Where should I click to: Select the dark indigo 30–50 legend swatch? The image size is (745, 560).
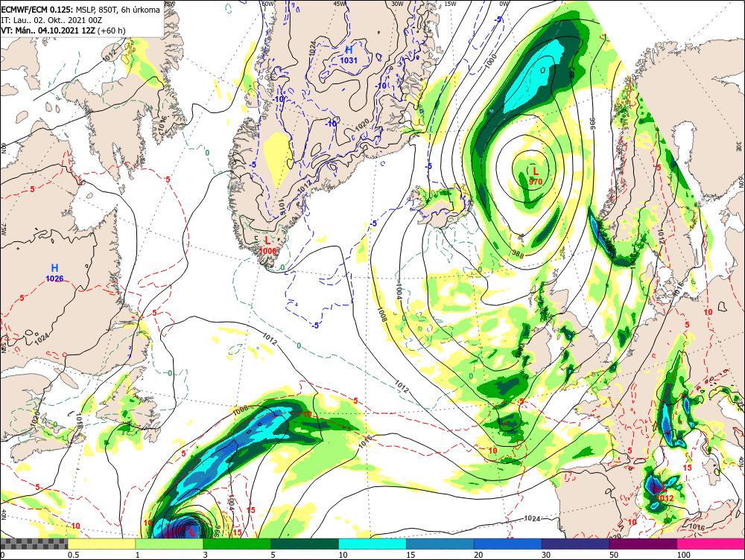[575, 544]
